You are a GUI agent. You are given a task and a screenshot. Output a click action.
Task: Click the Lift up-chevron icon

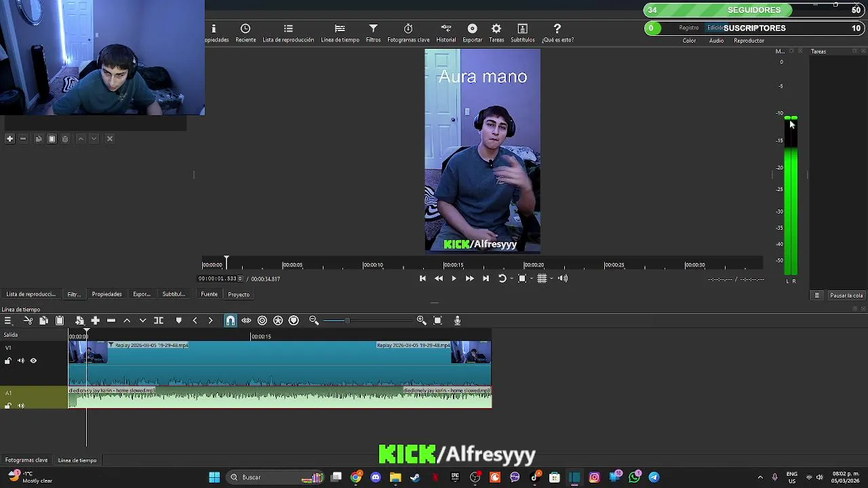[127, 321]
